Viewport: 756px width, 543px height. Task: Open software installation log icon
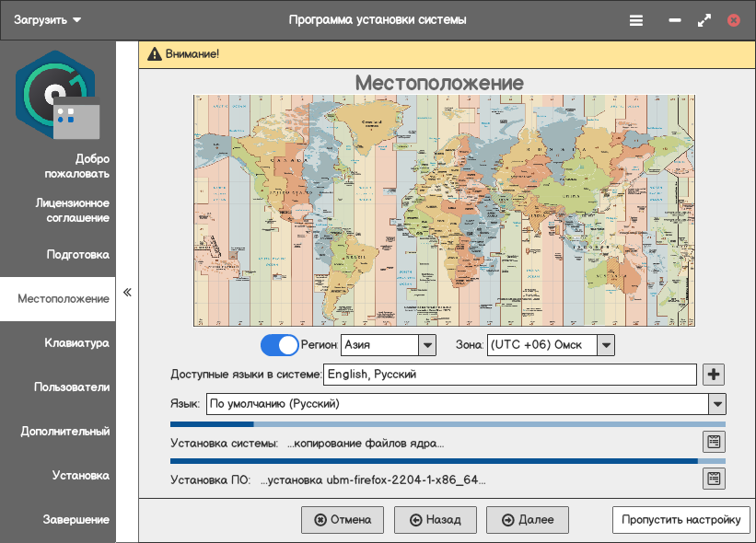[x=714, y=478]
